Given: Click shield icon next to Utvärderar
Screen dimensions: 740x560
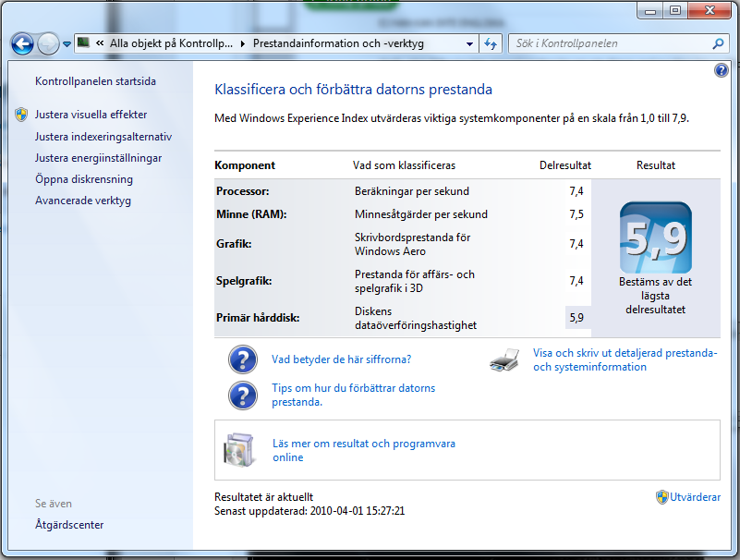Looking at the screenshot, I should (x=662, y=497).
